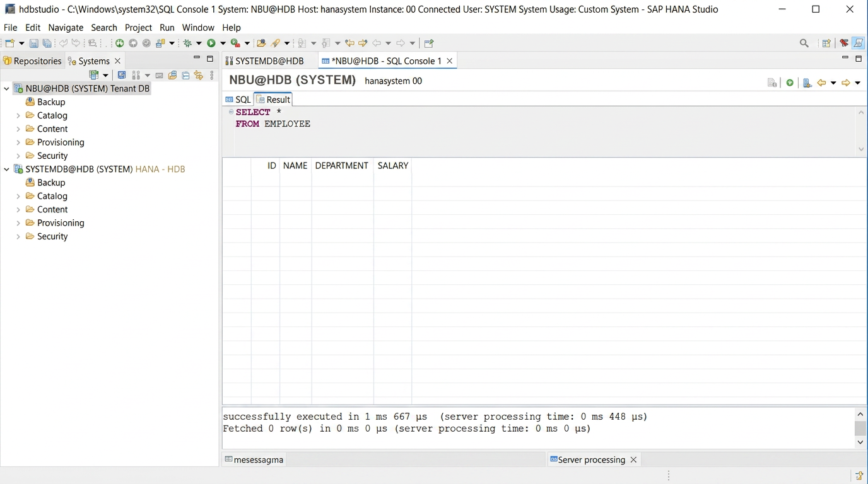Click the green circle icon in SQL console header

coord(790,83)
